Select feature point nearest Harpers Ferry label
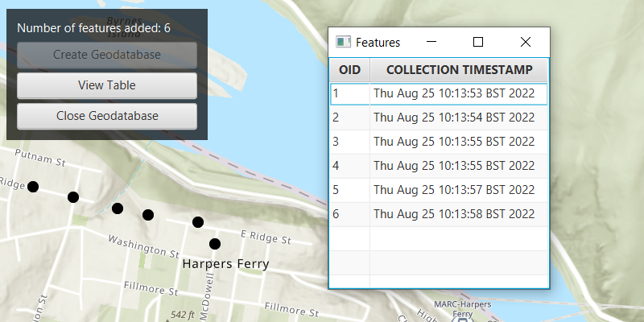This screenshot has width=644, height=322. pyautogui.click(x=215, y=244)
